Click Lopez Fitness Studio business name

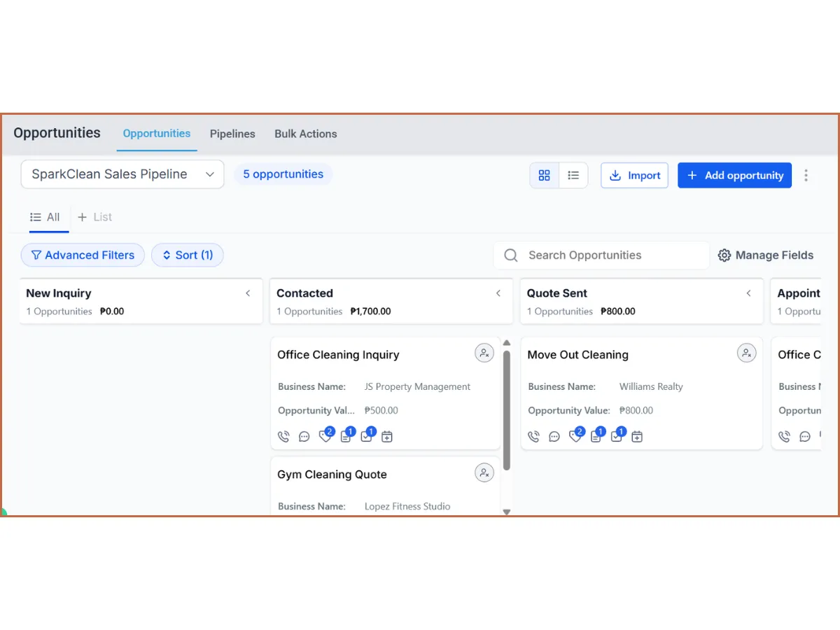407,506
